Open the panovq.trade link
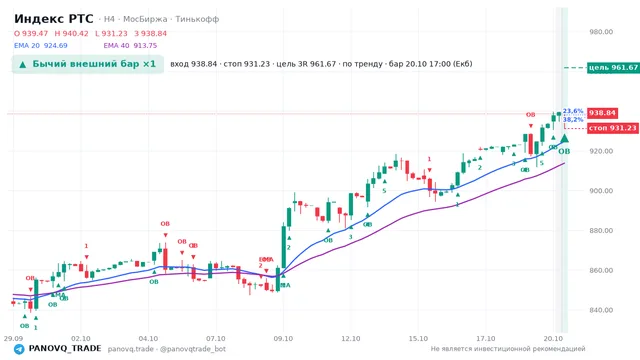Viewport: 640px width, 360px height. click(x=131, y=349)
